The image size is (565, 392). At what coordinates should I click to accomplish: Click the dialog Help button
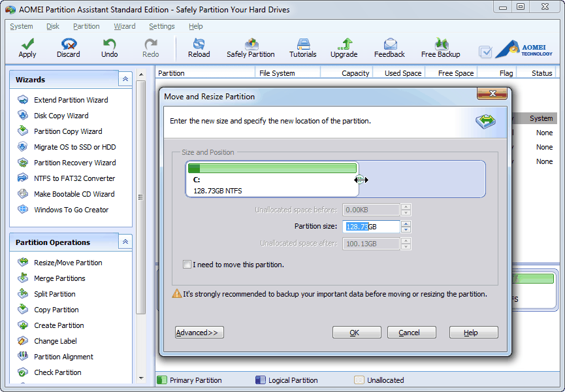(x=474, y=332)
